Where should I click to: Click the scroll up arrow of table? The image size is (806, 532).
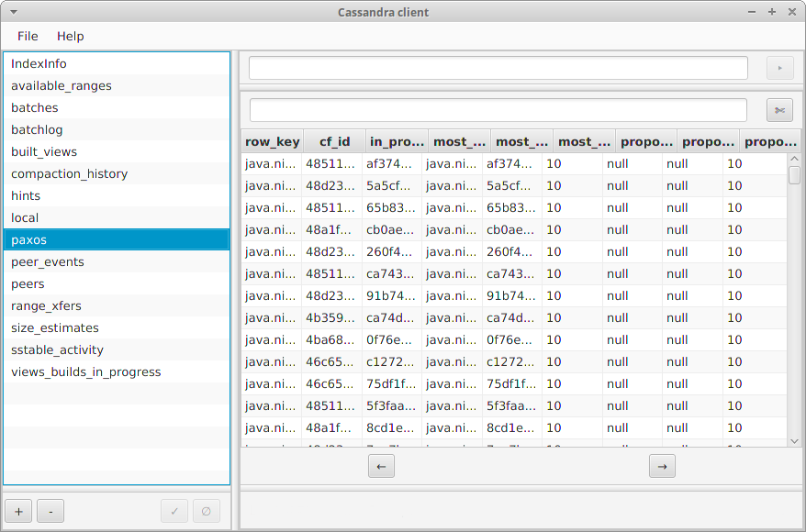[x=794, y=160]
